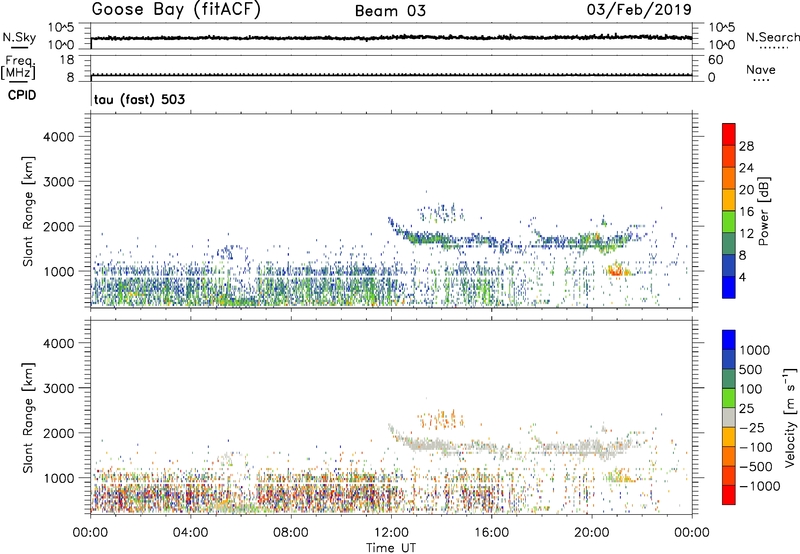The height and width of the screenshot is (554, 800).
Task: Click the 'N.Sky' legend label
Action: [x=19, y=37]
